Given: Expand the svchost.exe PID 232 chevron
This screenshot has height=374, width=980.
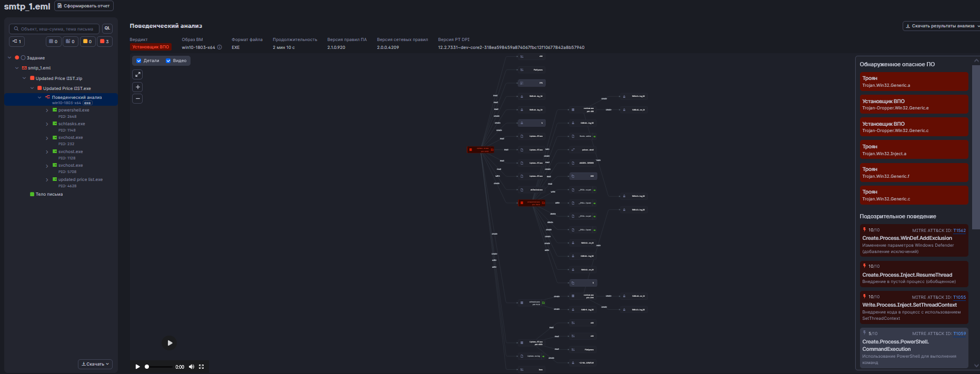Looking at the screenshot, I should pyautogui.click(x=47, y=138).
